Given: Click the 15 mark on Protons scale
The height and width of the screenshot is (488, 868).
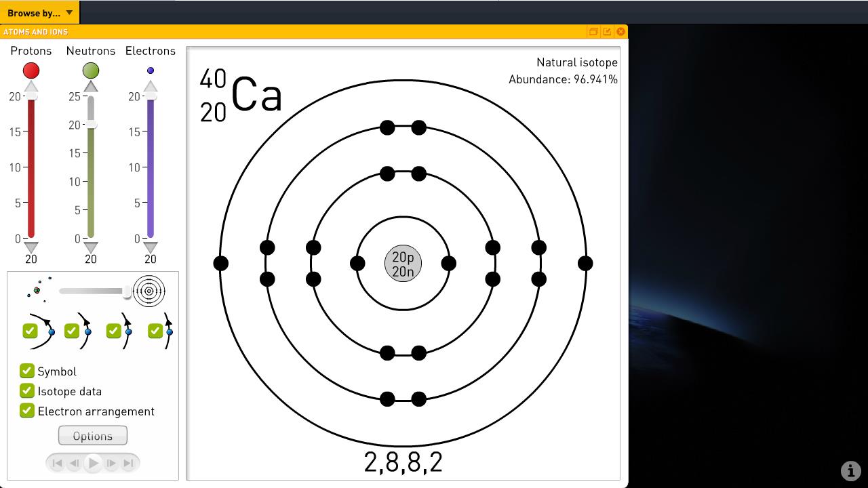Looking at the screenshot, I should click(x=15, y=132).
